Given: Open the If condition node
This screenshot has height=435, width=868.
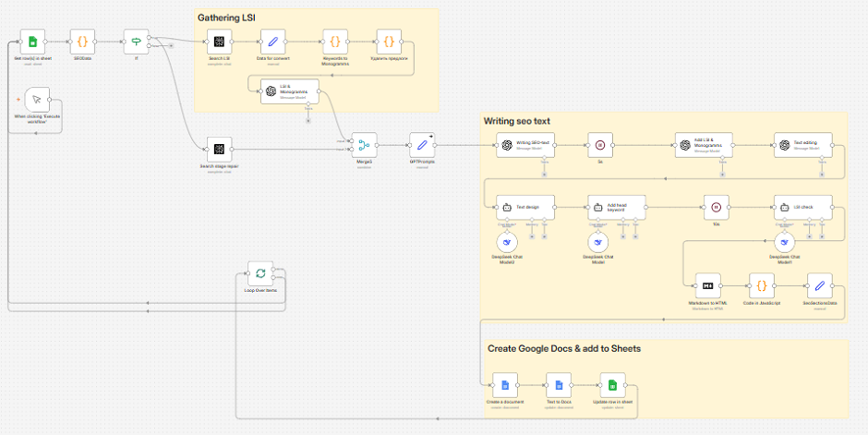Looking at the screenshot, I should click(x=137, y=42).
